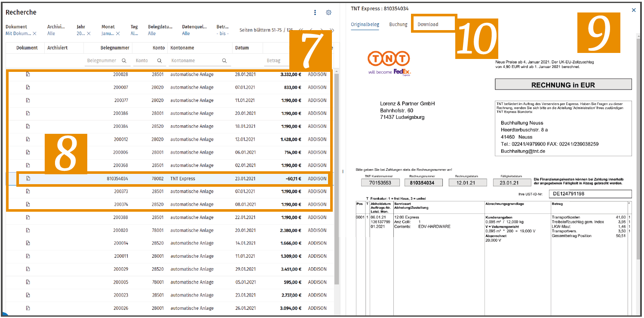This screenshot has width=644, height=318.
Task: Sort by the Datum column header
Action: pyautogui.click(x=242, y=48)
